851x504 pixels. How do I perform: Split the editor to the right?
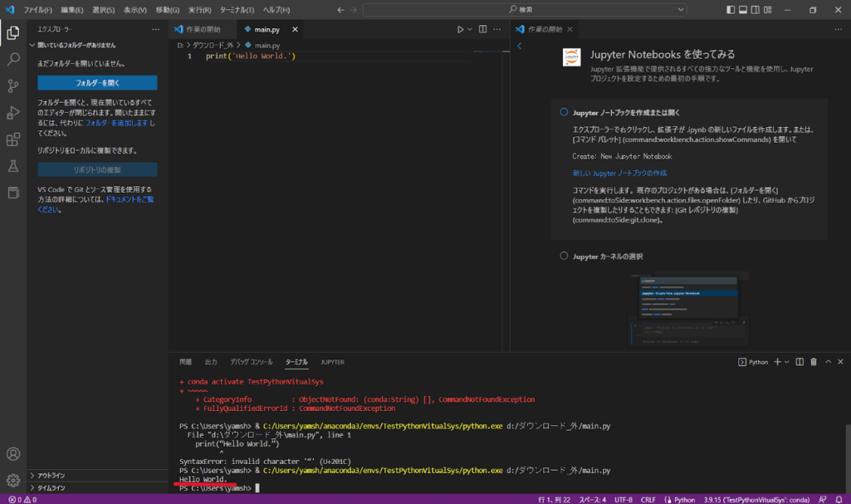[x=482, y=29]
